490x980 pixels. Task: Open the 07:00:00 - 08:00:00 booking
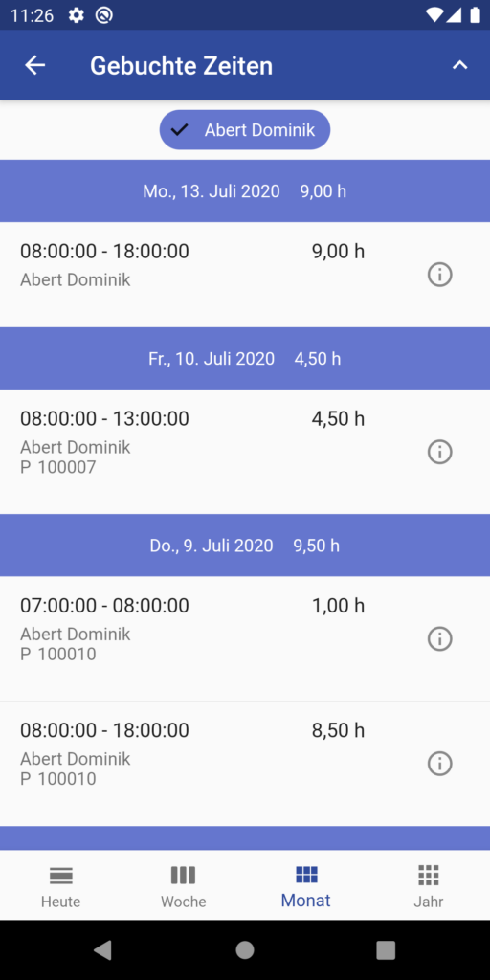(245, 638)
